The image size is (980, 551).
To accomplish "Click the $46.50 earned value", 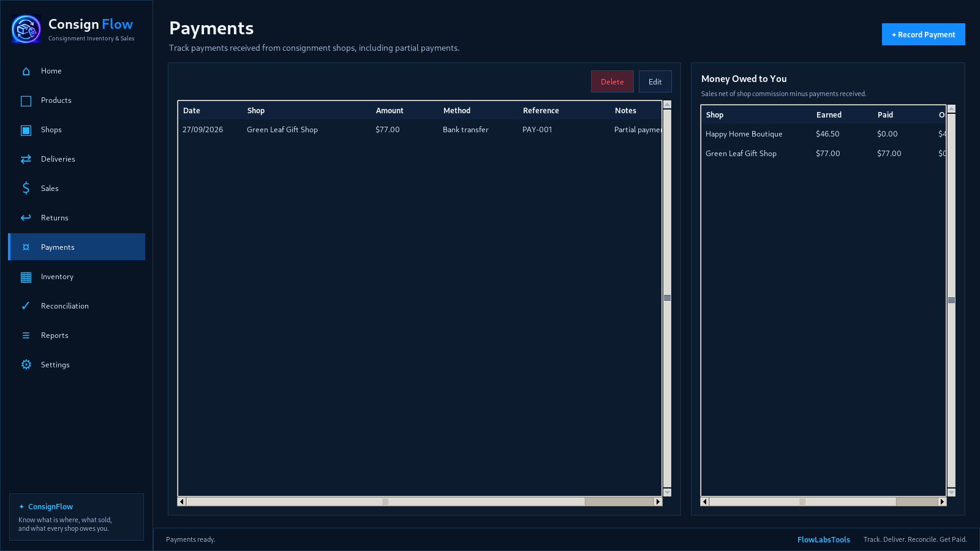I will coord(827,134).
